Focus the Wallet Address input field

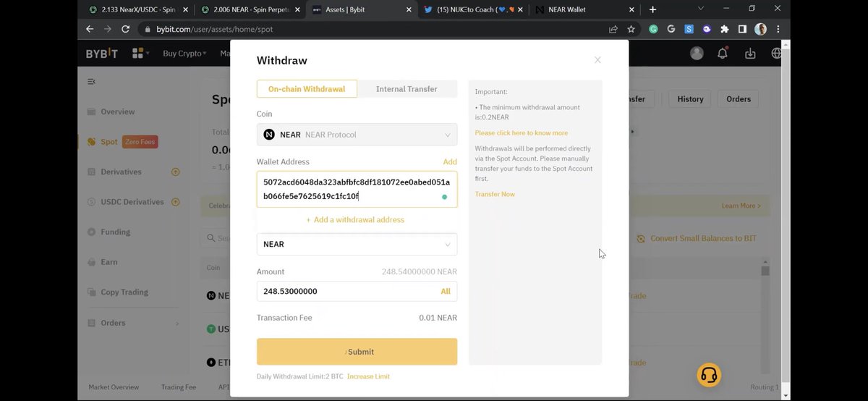click(357, 189)
